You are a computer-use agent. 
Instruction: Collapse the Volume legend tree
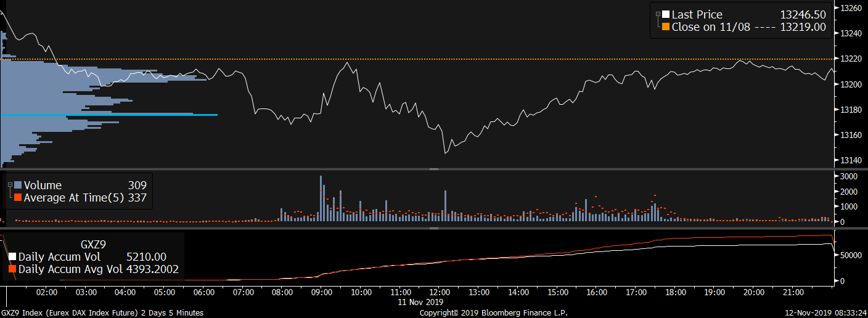9,184
